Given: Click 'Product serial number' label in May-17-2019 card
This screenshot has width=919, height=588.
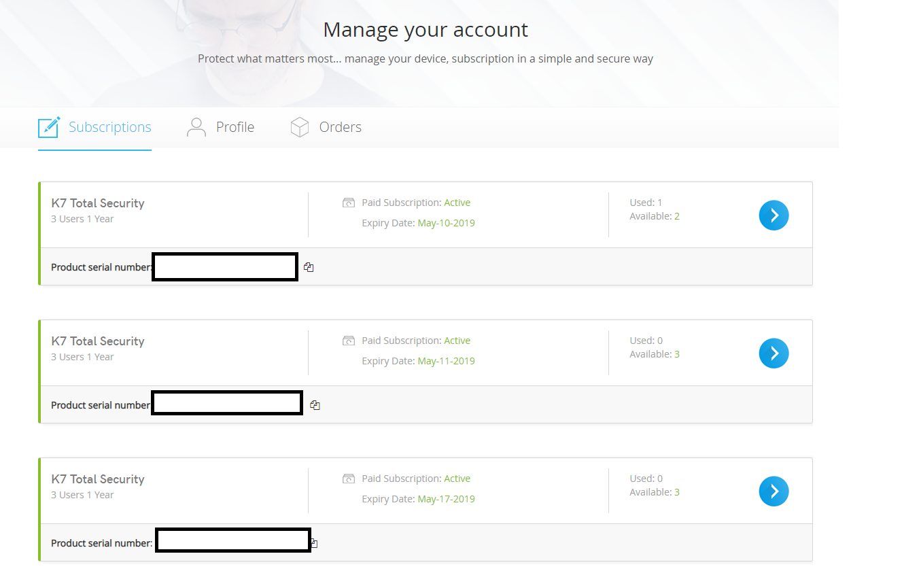Looking at the screenshot, I should (x=102, y=543).
